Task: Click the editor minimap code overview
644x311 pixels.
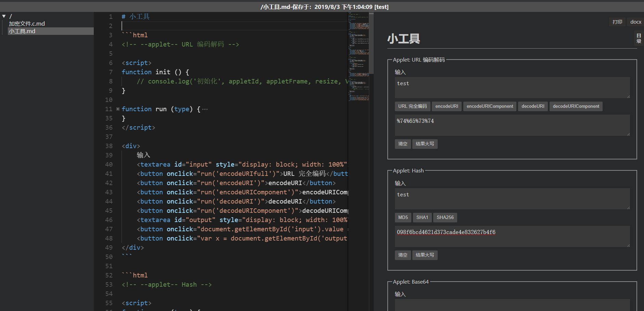Action: click(x=359, y=56)
